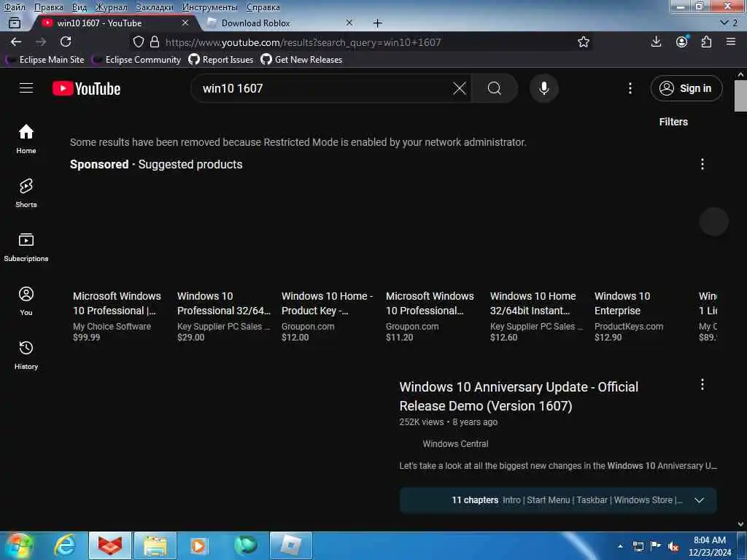The width and height of the screenshot is (747, 560).
Task: Open the You section in the sidebar
Action: point(26,301)
